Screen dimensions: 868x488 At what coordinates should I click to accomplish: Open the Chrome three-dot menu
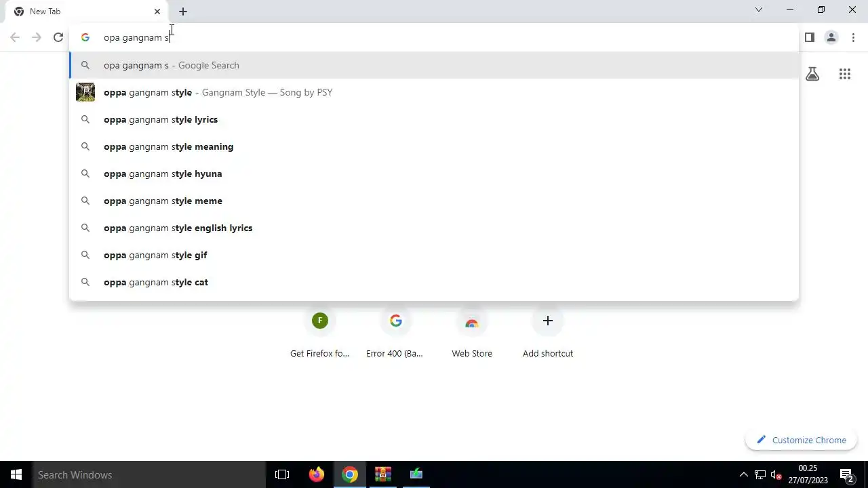(853, 37)
